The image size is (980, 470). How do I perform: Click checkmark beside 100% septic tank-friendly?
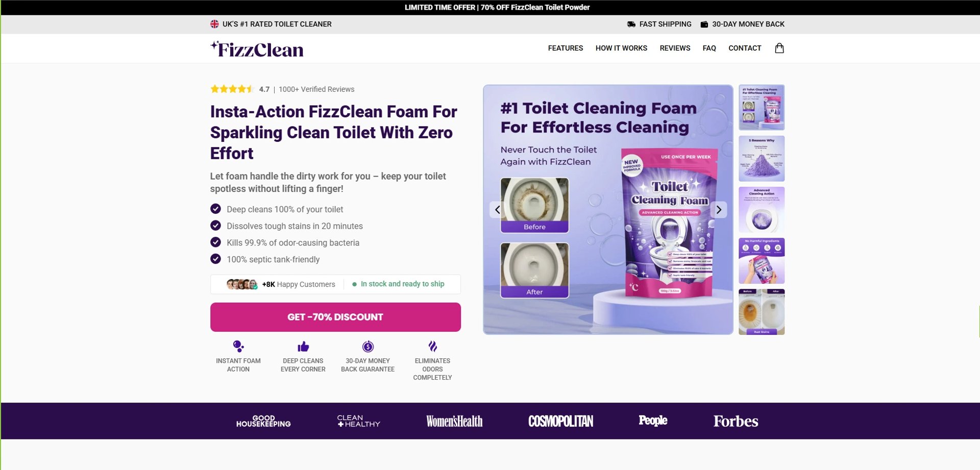(x=215, y=259)
